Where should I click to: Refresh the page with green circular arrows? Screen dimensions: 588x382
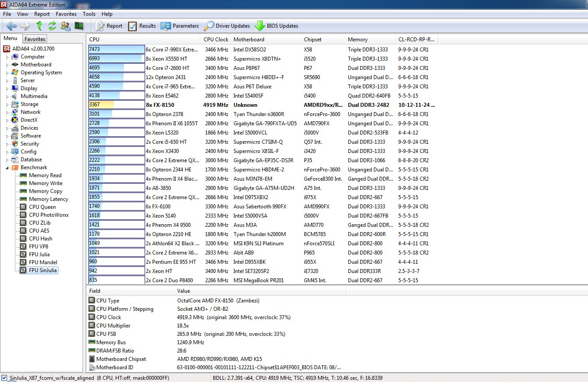click(x=52, y=26)
